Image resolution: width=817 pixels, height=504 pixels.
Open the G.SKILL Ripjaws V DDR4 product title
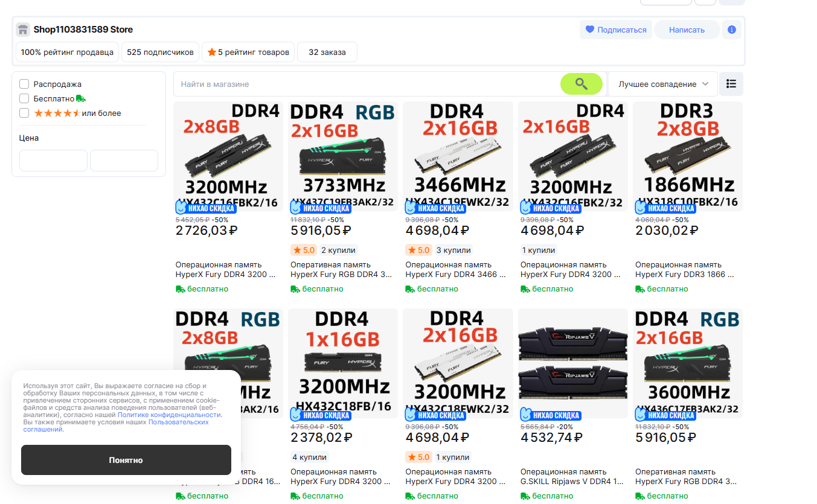click(571, 477)
